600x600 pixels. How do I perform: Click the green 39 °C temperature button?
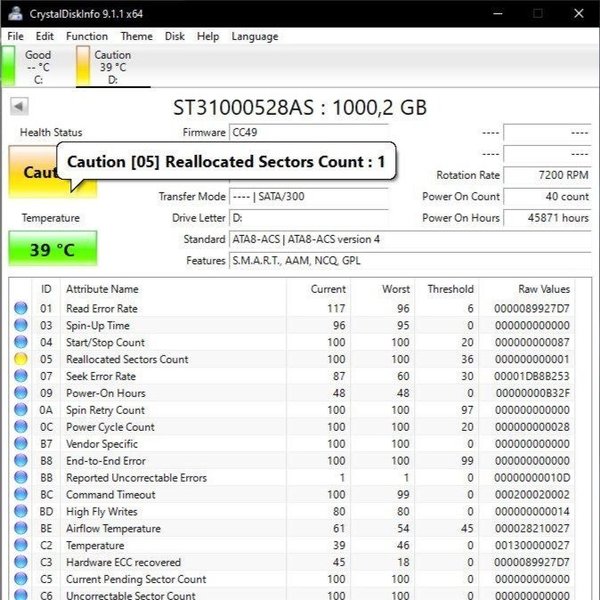[52, 249]
